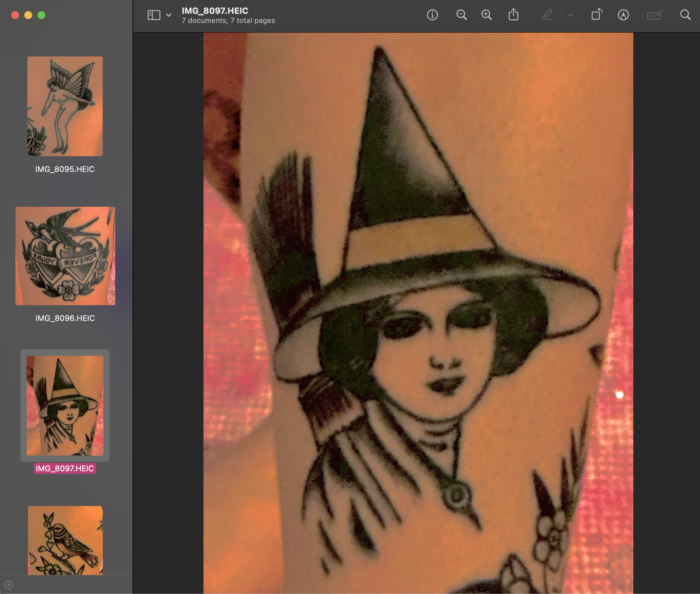Add a page with the sidebar plus button

click(9, 584)
